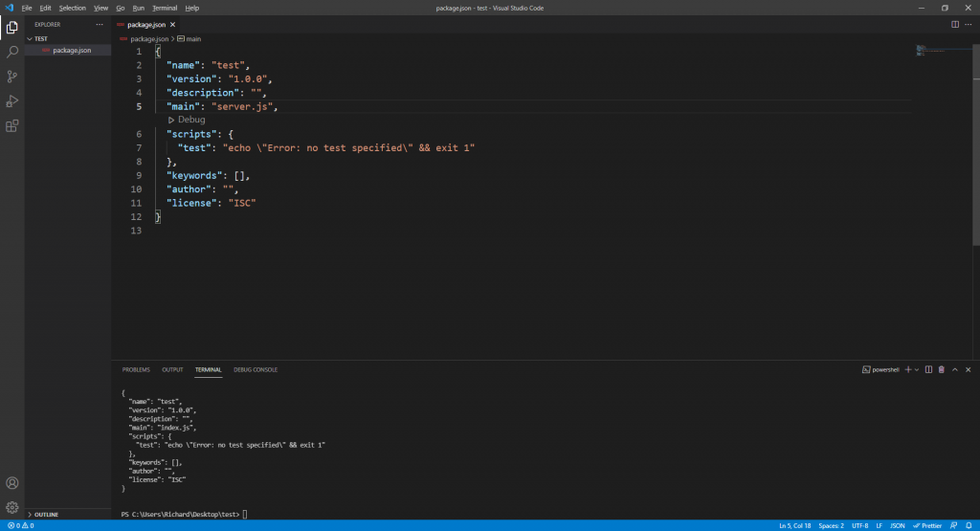Open the Accounts menu icon
This screenshot has width=980, height=531.
click(x=11, y=483)
